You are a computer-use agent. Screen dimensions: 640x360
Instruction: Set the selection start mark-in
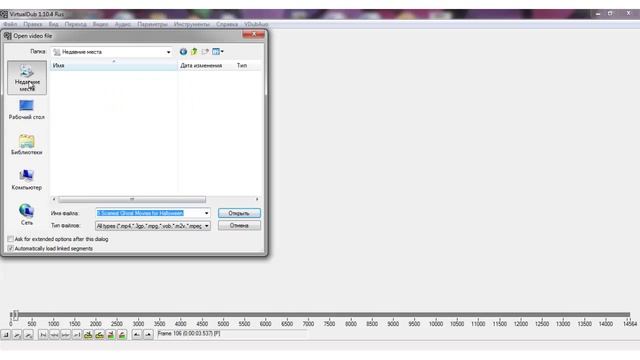(137, 335)
